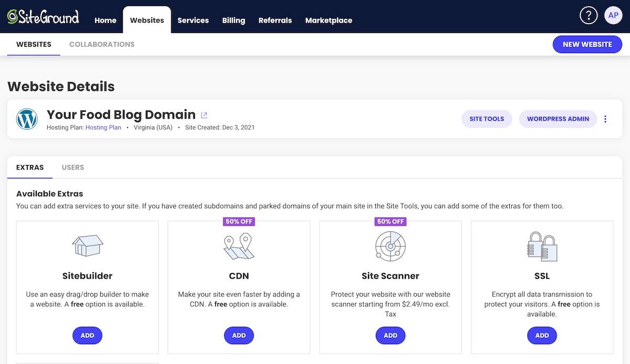Follow the Hosting Plan link
Viewport: 630px width, 364px height.
point(103,127)
